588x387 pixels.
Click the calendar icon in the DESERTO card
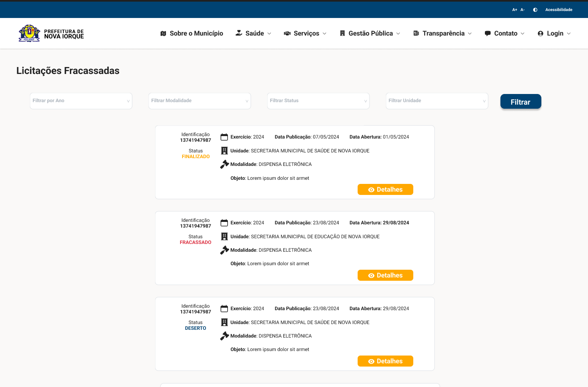click(x=224, y=309)
